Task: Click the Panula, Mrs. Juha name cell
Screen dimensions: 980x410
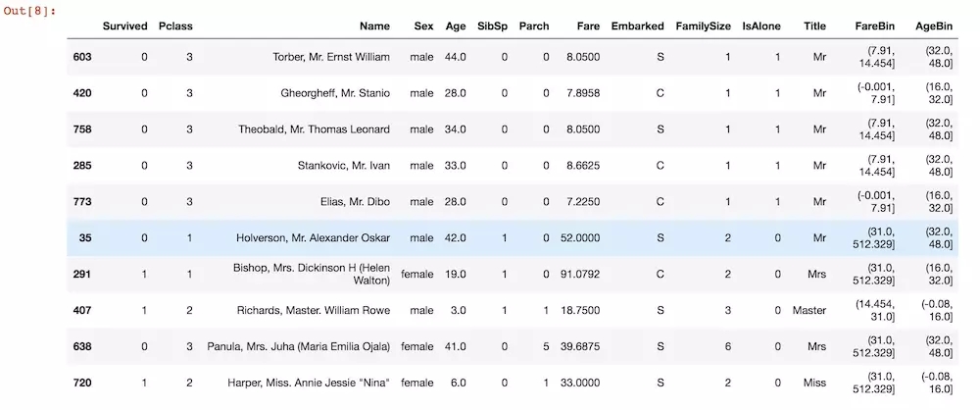Action: (299, 347)
